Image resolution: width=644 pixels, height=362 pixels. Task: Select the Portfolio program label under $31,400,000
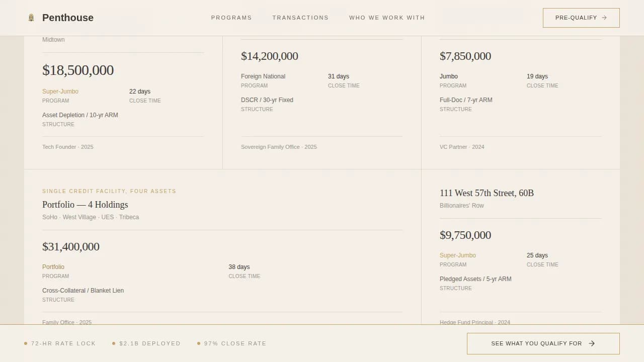click(53, 267)
